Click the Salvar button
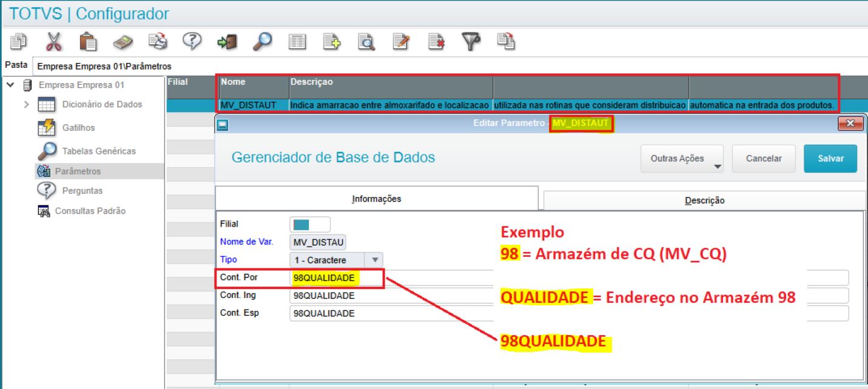The image size is (868, 389). pyautogui.click(x=830, y=159)
